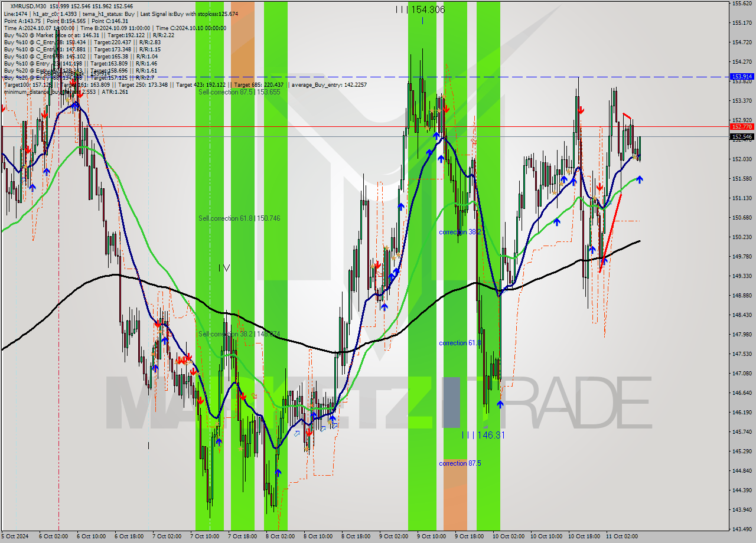Click the '6 Oct 02:00' time label

pyautogui.click(x=53, y=537)
